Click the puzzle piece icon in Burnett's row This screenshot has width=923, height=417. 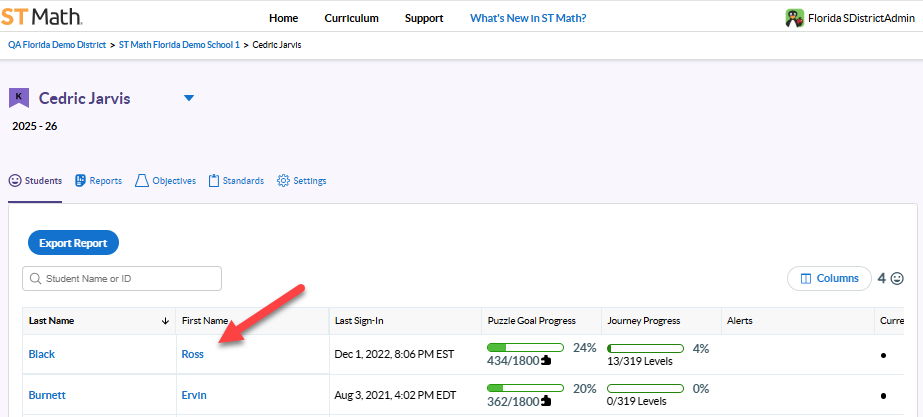(545, 402)
